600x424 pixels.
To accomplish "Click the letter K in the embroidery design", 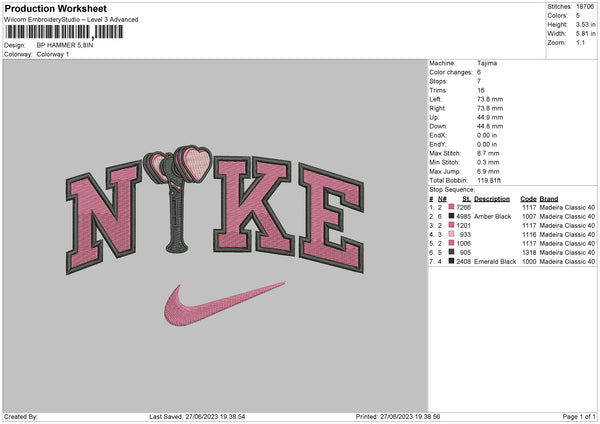I will coord(254,205).
